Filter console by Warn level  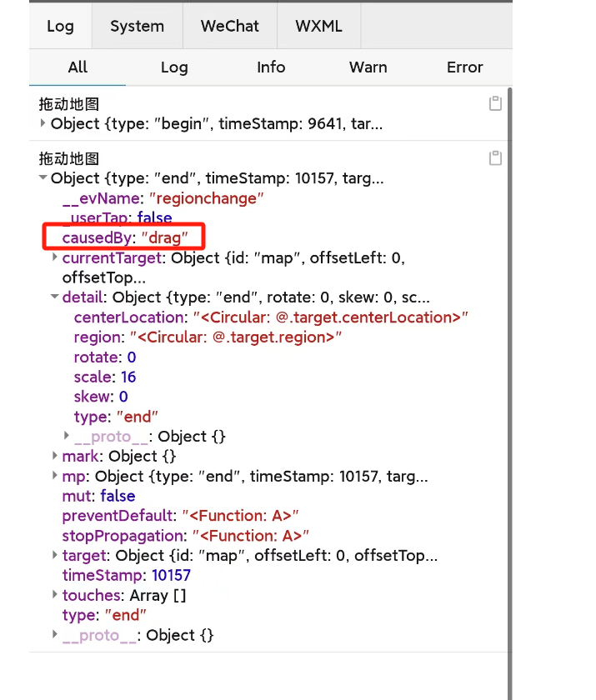(x=368, y=67)
